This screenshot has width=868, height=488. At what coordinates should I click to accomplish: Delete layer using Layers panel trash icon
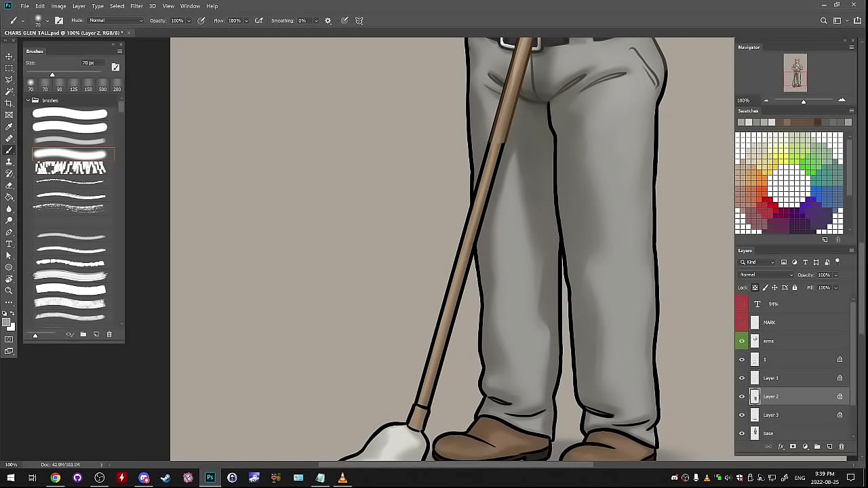tap(842, 447)
